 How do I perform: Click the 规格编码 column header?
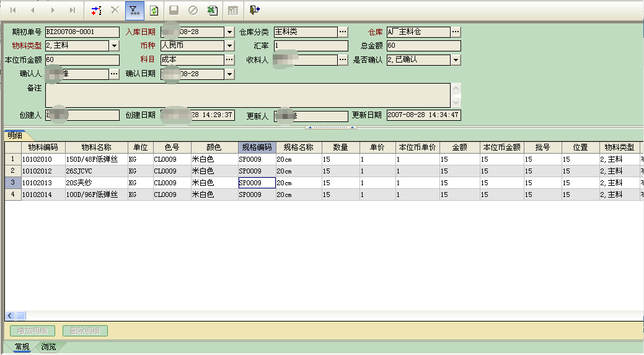tap(257, 147)
